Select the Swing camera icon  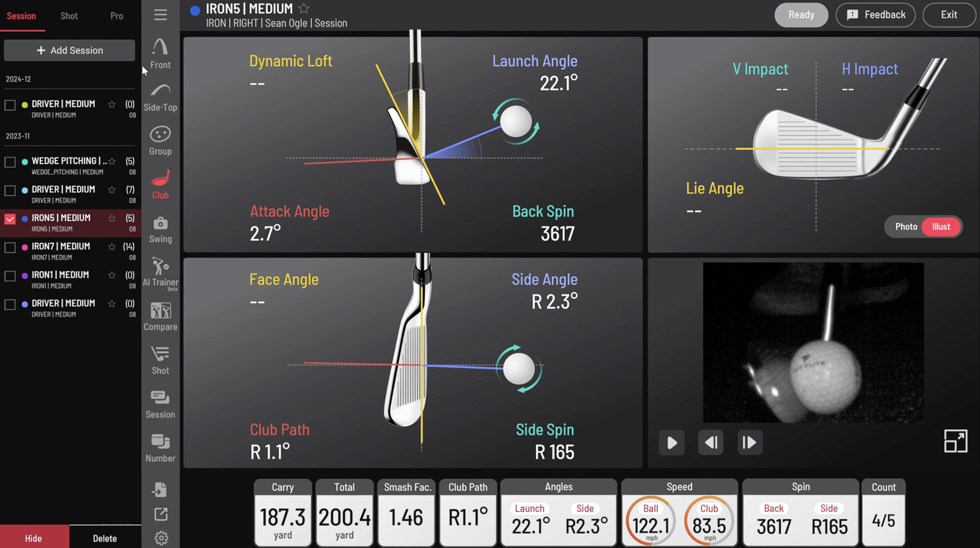[x=160, y=229]
